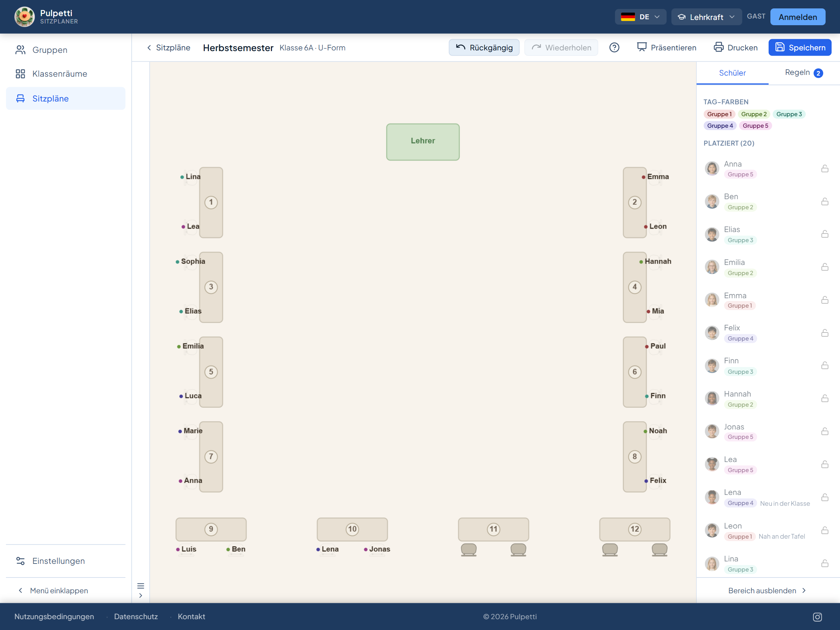This screenshot has width=840, height=630.
Task: Select the Gruppe 1 tag color
Action: (x=719, y=114)
